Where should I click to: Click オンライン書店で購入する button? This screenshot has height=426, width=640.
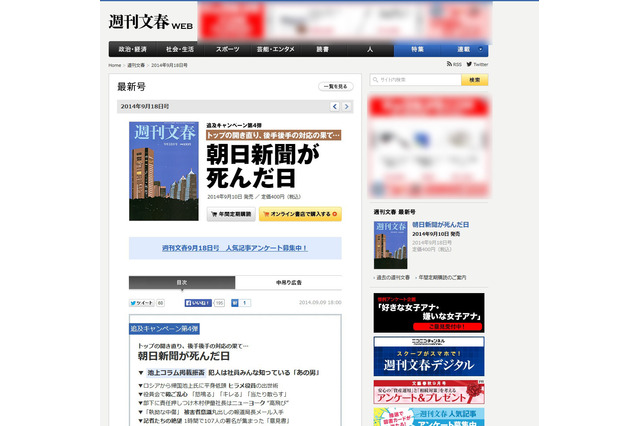(x=300, y=214)
